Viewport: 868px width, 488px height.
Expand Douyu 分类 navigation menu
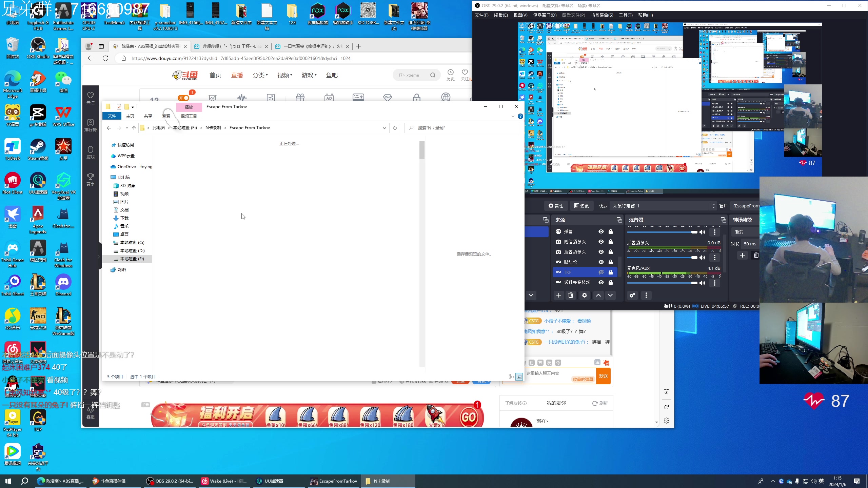[260, 75]
